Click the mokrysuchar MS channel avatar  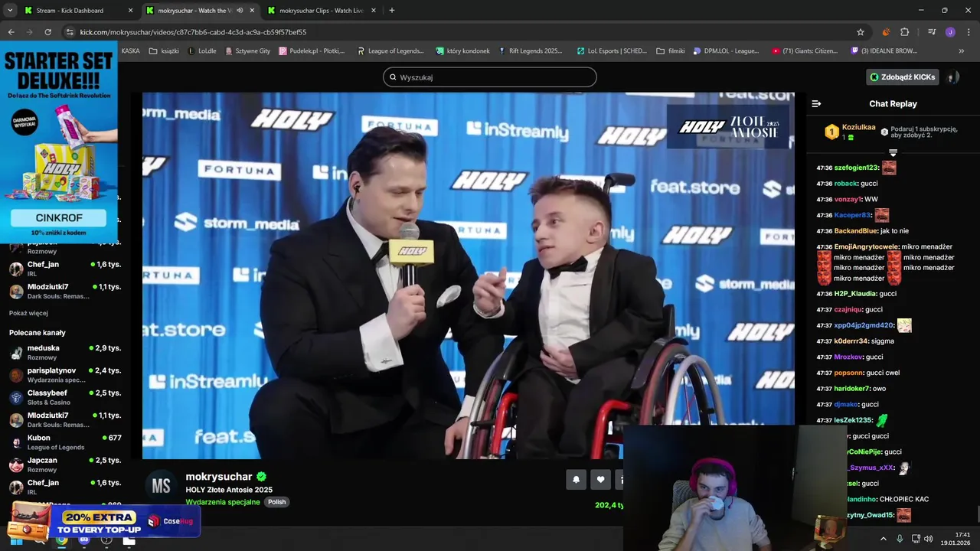[x=161, y=486]
